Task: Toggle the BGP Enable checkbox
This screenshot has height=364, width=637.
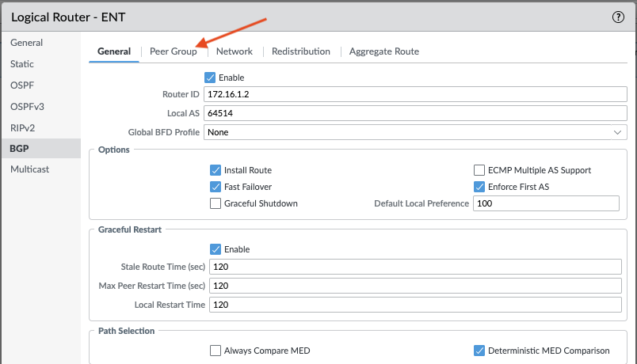Action: pyautogui.click(x=210, y=78)
